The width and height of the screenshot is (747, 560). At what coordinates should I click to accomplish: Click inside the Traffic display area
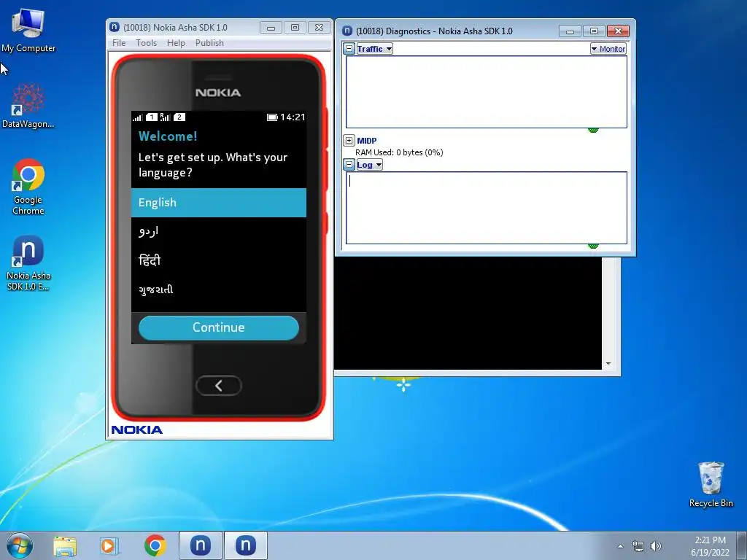[x=487, y=92]
